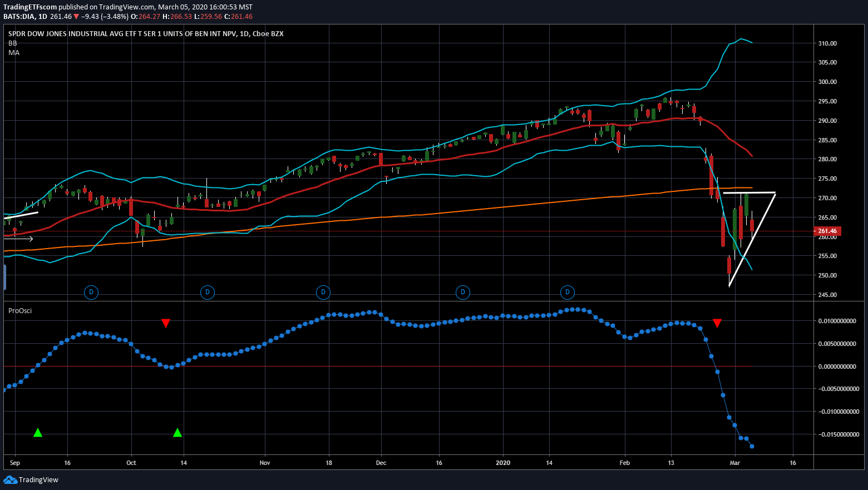Click the TradingETFscom publisher name

point(30,7)
